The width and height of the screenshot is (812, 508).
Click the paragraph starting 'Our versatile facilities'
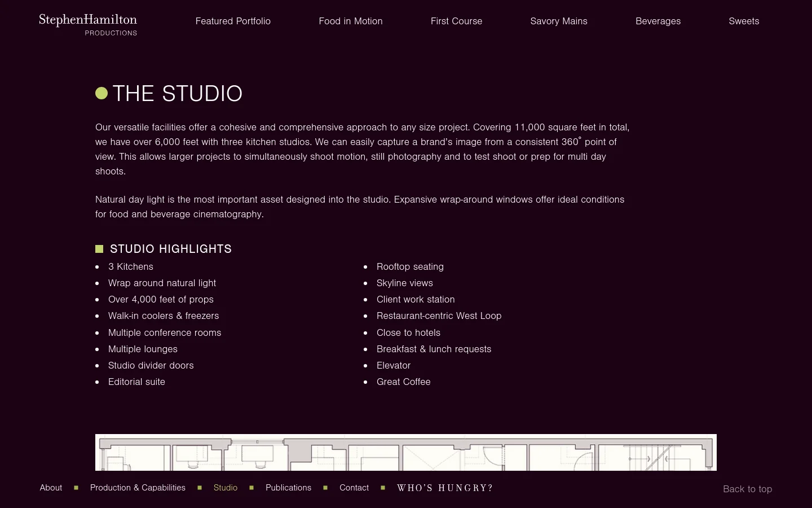[363, 149]
